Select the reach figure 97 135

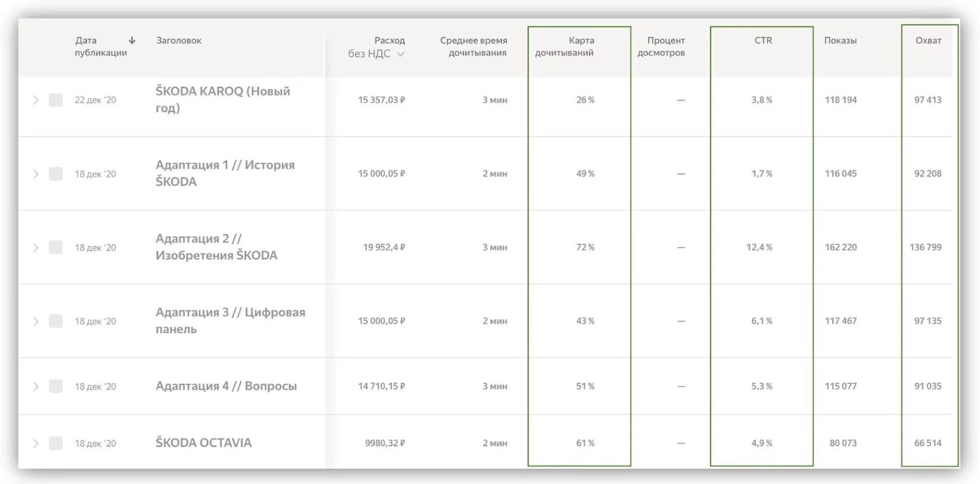coord(928,321)
